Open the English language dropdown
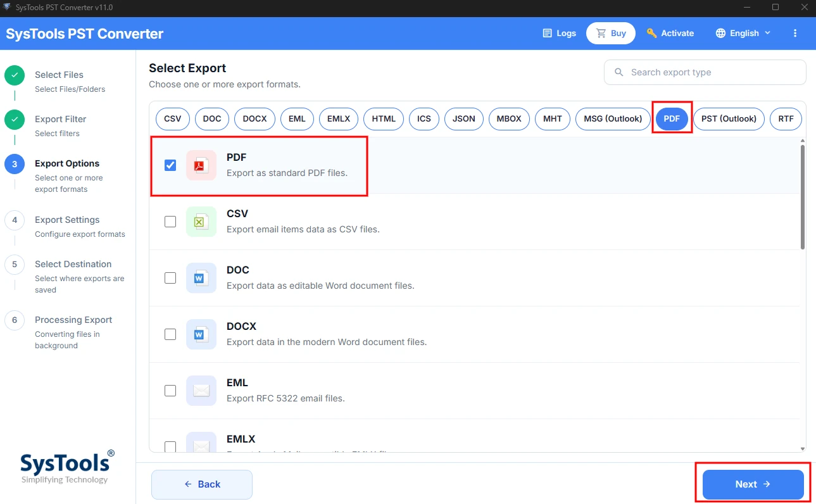 (743, 33)
